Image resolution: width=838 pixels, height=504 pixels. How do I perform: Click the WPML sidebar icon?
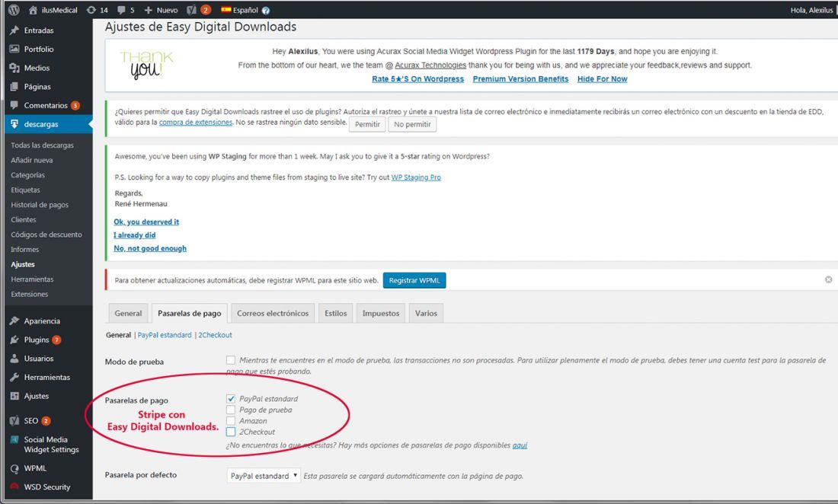(14, 468)
